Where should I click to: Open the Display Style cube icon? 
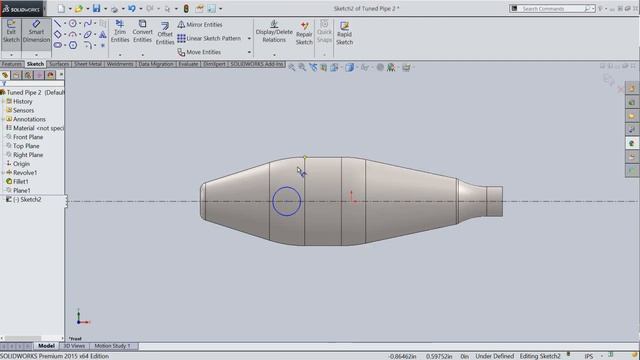(x=350, y=67)
